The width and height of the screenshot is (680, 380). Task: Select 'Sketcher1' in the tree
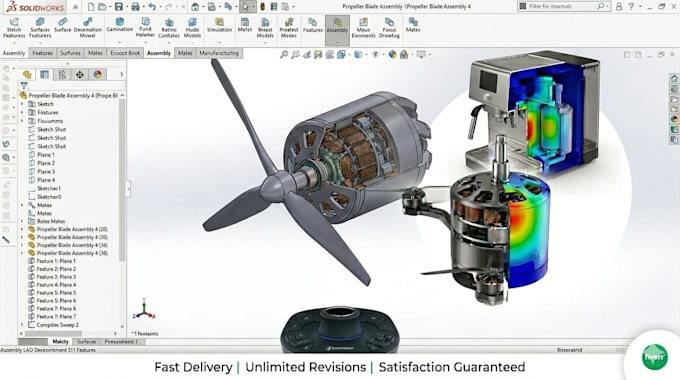click(x=49, y=189)
